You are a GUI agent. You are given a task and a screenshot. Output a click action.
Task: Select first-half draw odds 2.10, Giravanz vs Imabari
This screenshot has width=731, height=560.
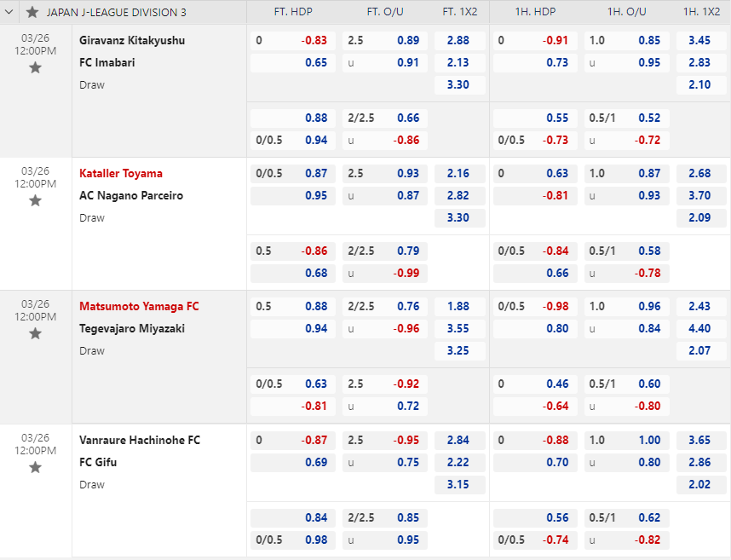click(701, 85)
